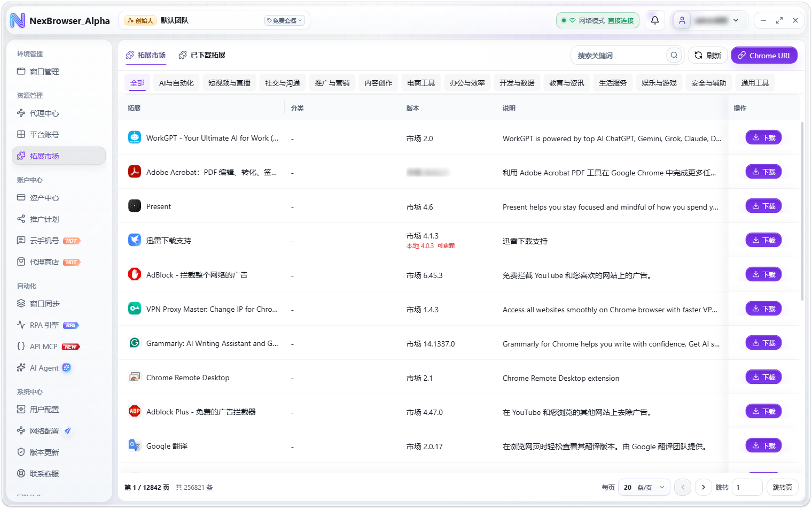
Task: Download the Grammarly extension
Action: (x=763, y=343)
